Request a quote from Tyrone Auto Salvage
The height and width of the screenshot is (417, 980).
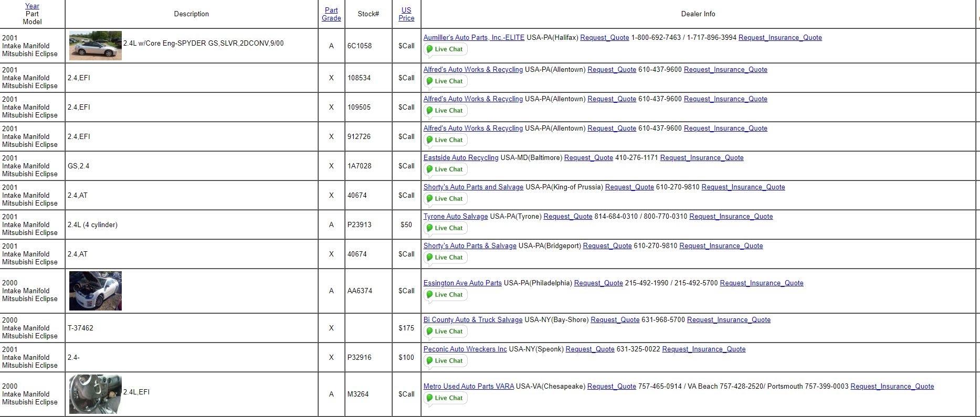pyautogui.click(x=568, y=217)
